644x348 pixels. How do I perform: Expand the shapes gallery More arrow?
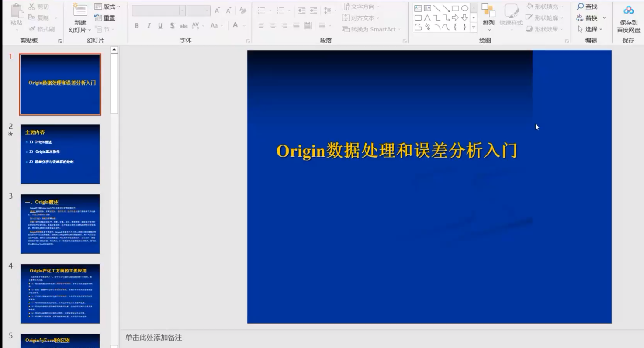[474, 28]
